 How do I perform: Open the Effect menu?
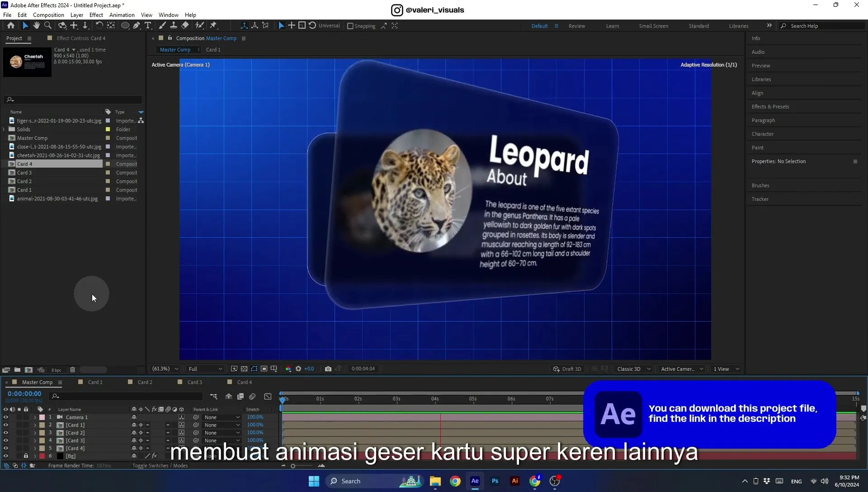point(96,15)
